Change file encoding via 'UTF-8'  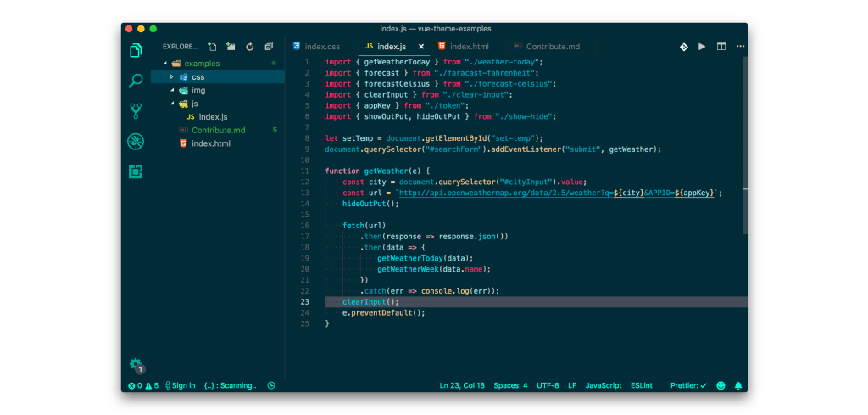click(548, 385)
